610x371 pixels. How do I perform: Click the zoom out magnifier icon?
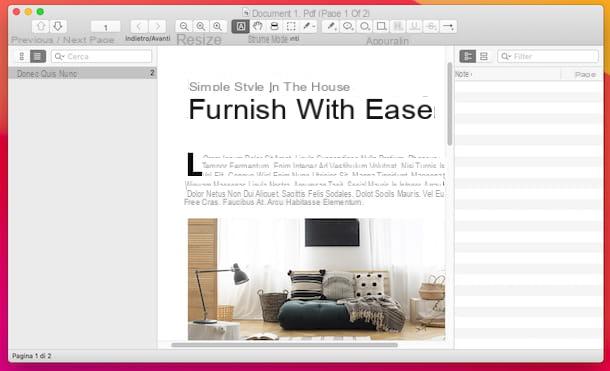click(184, 26)
